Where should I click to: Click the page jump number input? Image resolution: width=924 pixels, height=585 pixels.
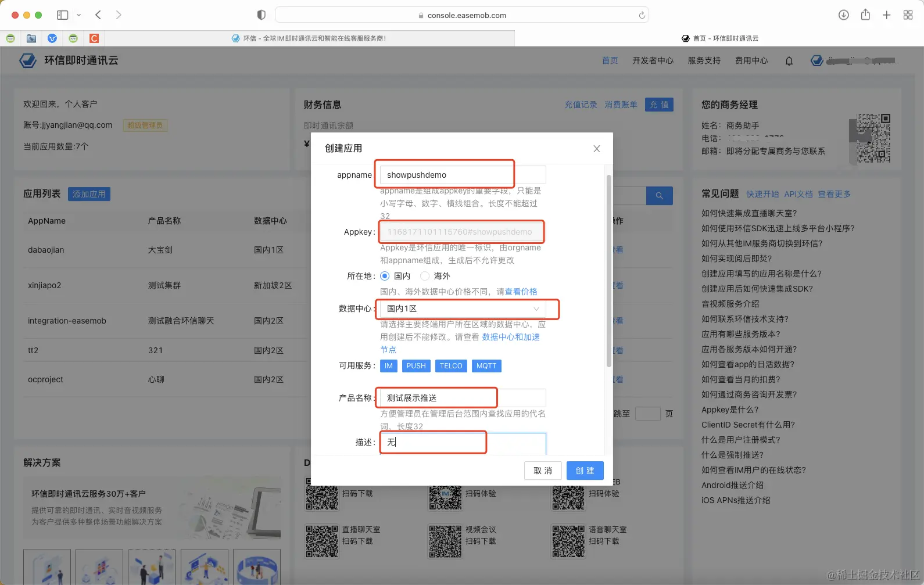click(x=647, y=414)
